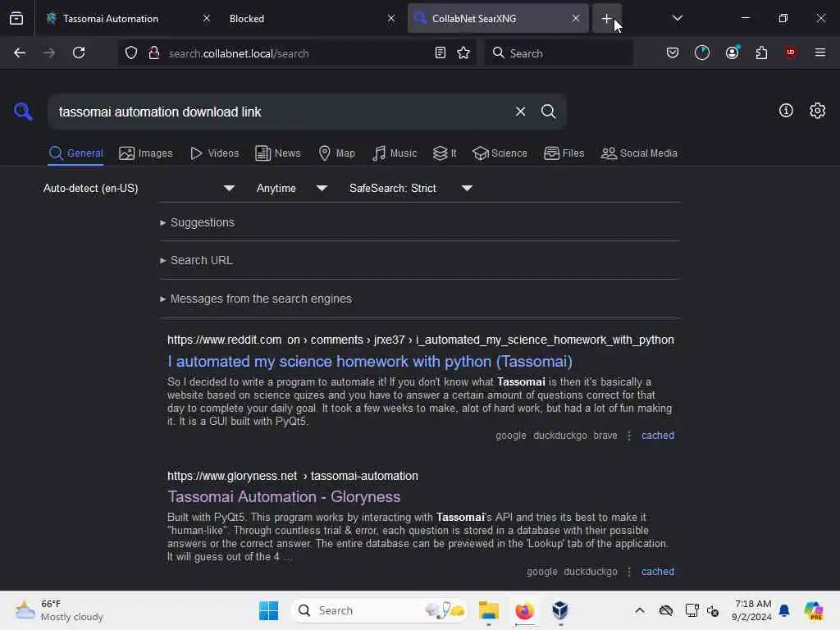Click the reddit.com result URL
The image size is (840, 630).
coord(421,340)
